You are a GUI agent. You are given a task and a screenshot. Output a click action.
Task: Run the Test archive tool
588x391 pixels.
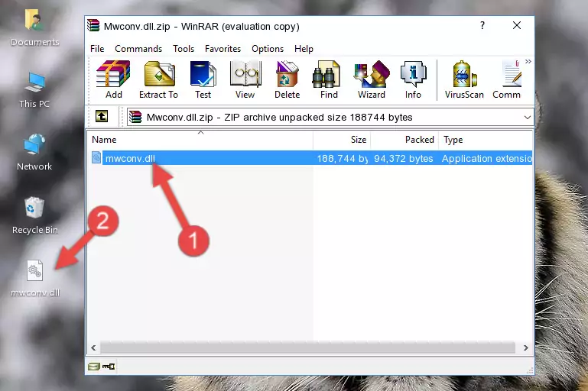point(203,79)
